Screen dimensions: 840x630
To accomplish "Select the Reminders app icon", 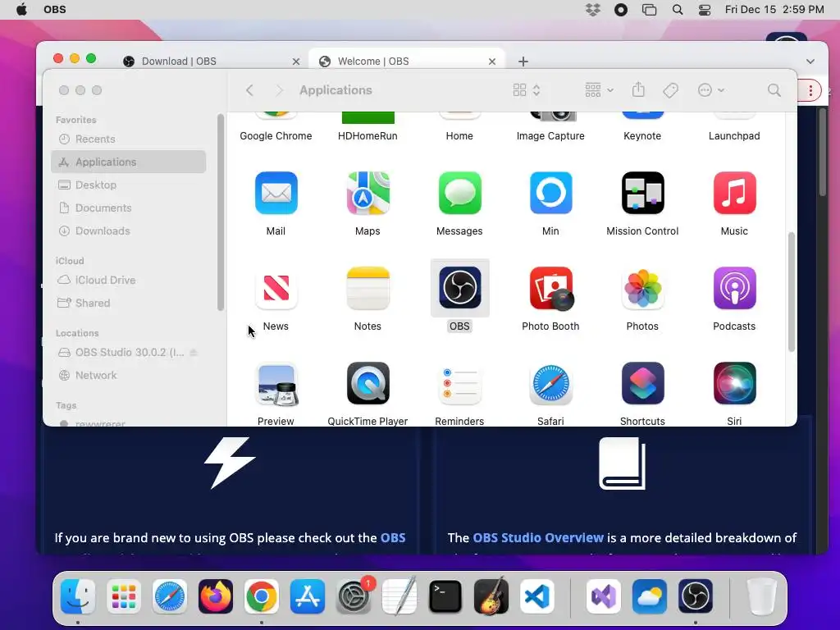I will coord(459,384).
